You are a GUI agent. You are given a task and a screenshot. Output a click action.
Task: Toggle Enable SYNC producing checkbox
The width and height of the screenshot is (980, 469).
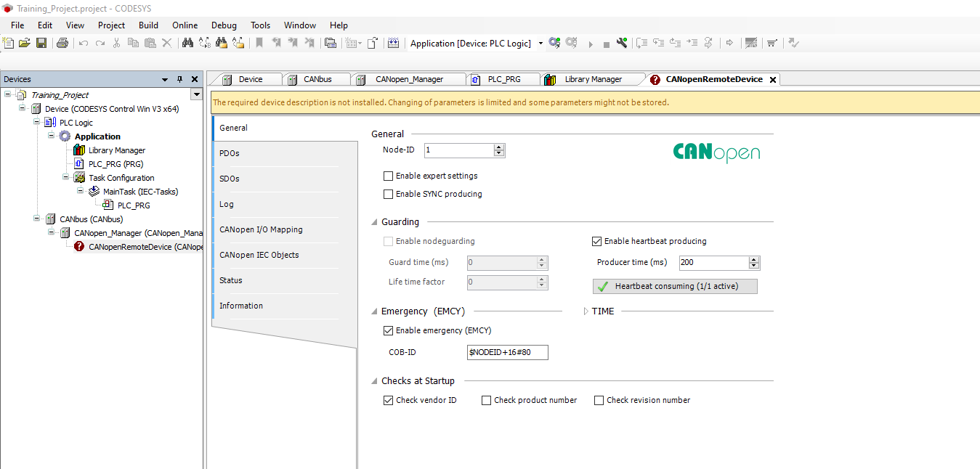pos(388,194)
